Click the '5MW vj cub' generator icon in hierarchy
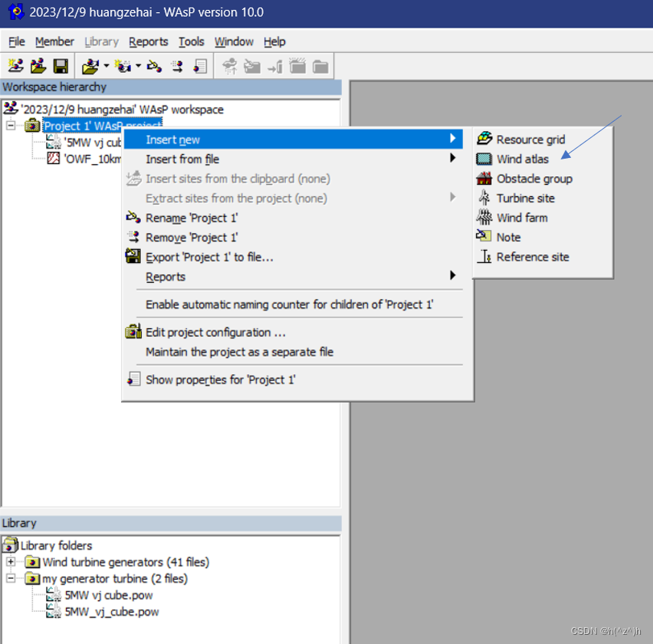653x644 pixels. (x=54, y=142)
